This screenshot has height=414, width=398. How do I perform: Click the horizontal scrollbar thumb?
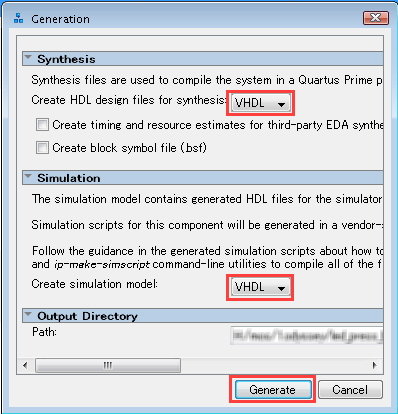(x=108, y=365)
